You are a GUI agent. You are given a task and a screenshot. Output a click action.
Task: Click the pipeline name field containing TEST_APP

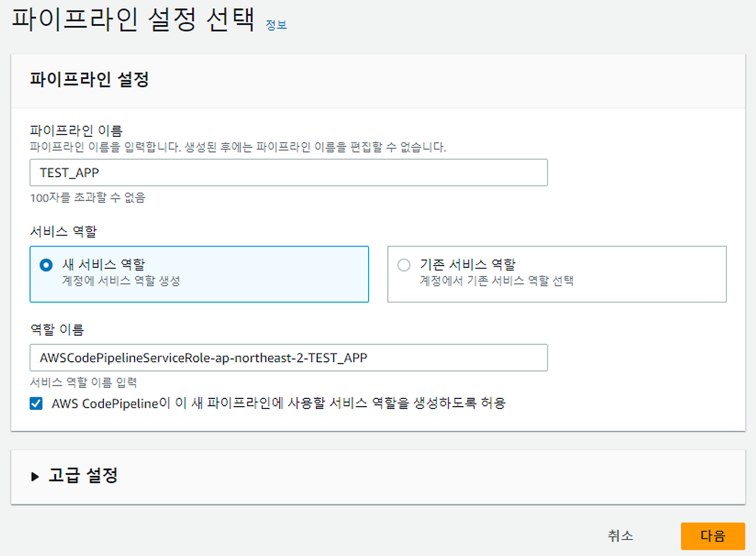click(x=289, y=172)
